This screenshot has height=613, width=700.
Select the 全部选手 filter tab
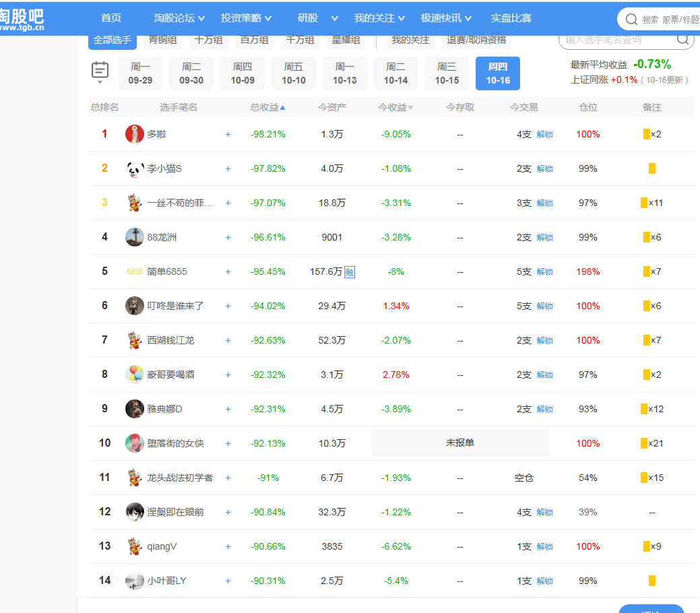112,40
